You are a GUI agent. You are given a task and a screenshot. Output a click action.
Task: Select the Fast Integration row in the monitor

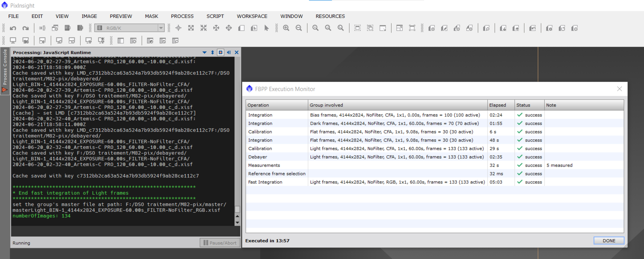coord(265,182)
